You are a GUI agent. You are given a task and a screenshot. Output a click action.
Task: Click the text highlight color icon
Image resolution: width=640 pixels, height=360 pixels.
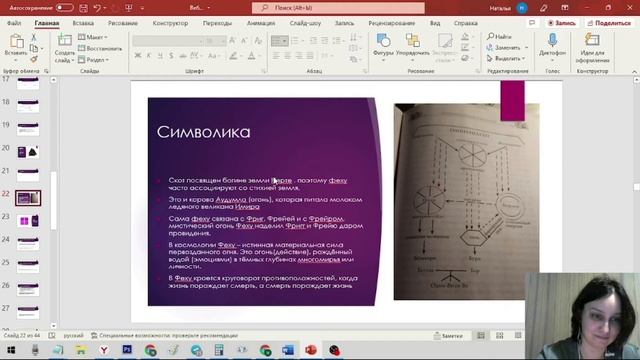tap(233, 56)
